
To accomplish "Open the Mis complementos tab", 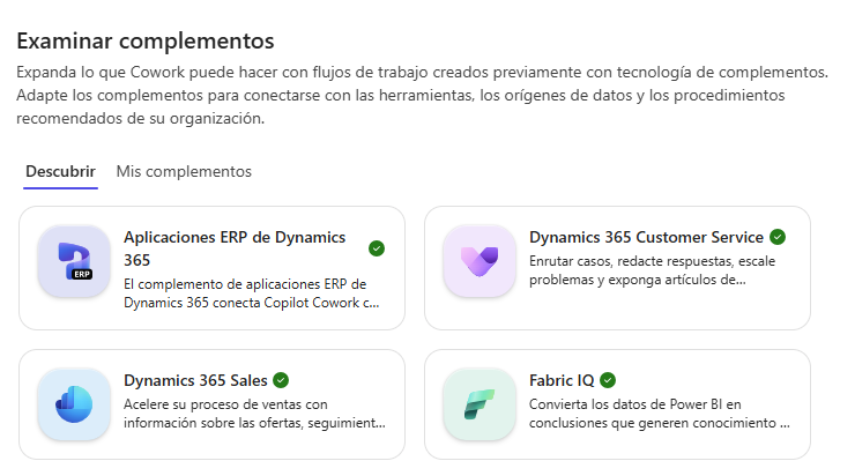I will (184, 172).
